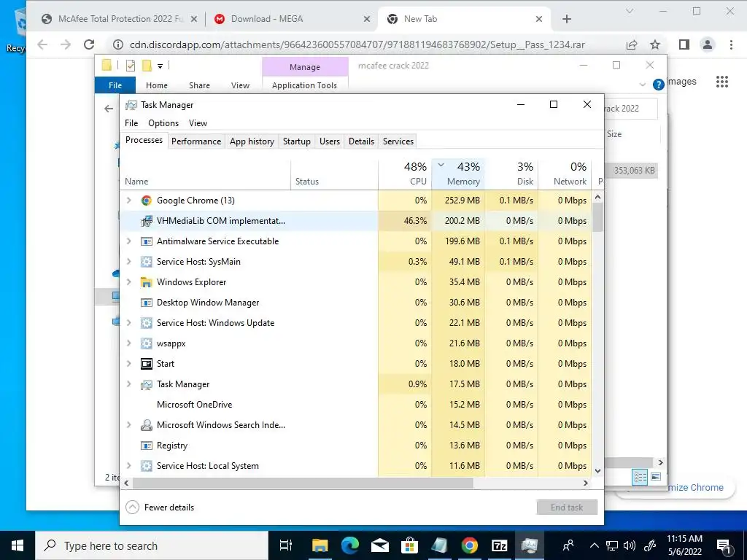This screenshot has width=747, height=560.
Task: Switch to the Download - MEGA Chrome tab
Action: point(290,19)
